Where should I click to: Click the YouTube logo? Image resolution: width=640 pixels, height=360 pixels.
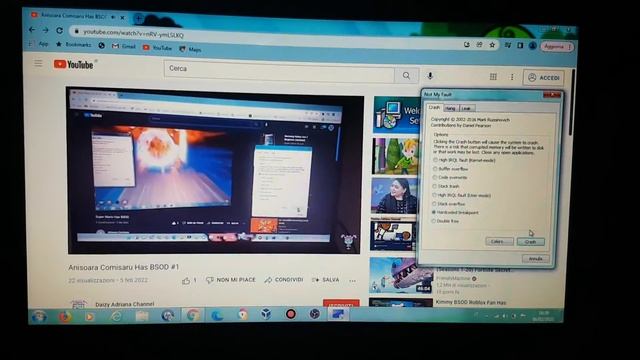[x=74, y=64]
